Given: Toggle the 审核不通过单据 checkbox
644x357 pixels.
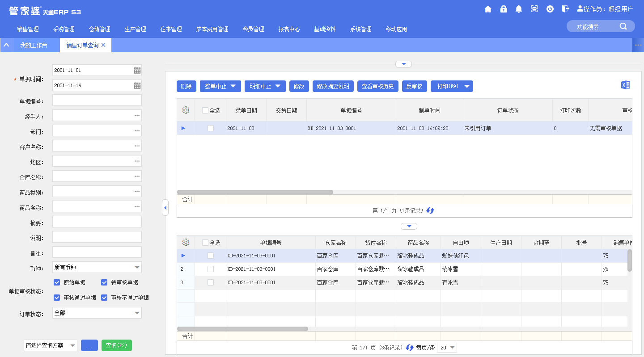Looking at the screenshot, I should (x=104, y=298).
